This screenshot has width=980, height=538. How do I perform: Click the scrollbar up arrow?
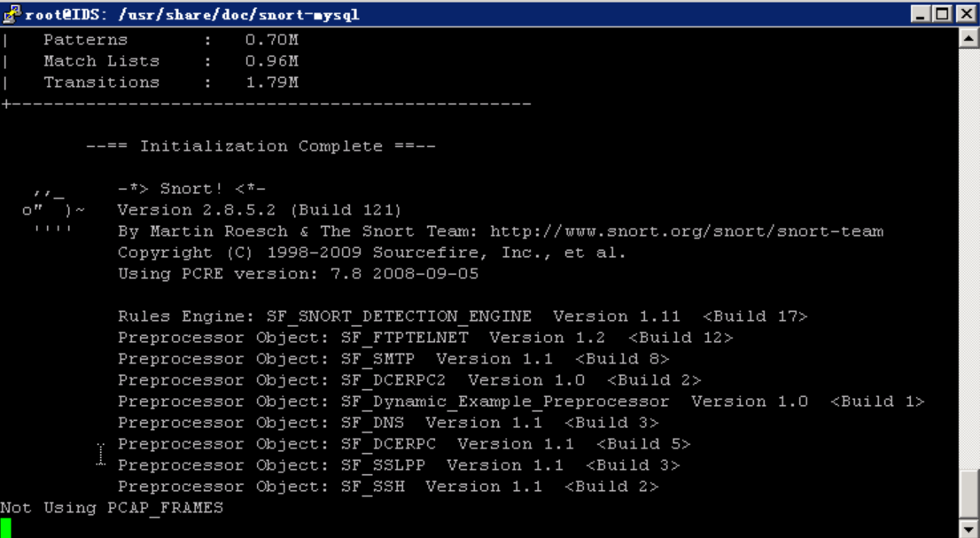point(968,38)
